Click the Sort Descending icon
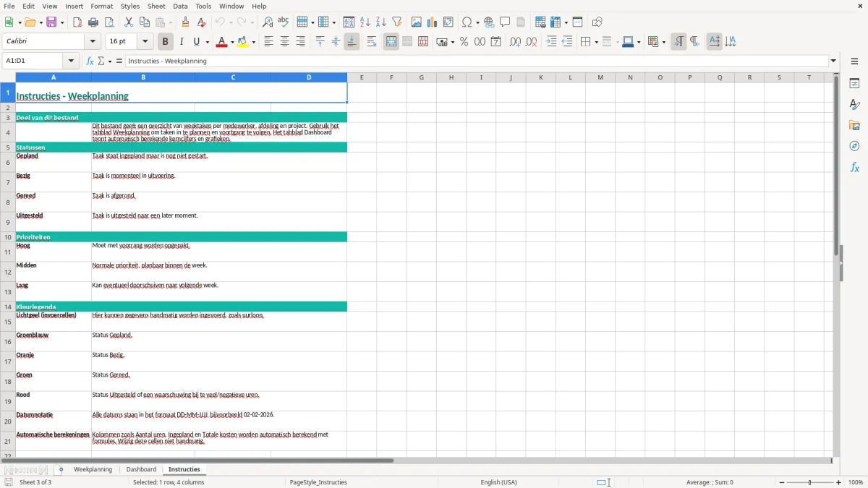The height and width of the screenshot is (488, 868). pyautogui.click(x=381, y=22)
